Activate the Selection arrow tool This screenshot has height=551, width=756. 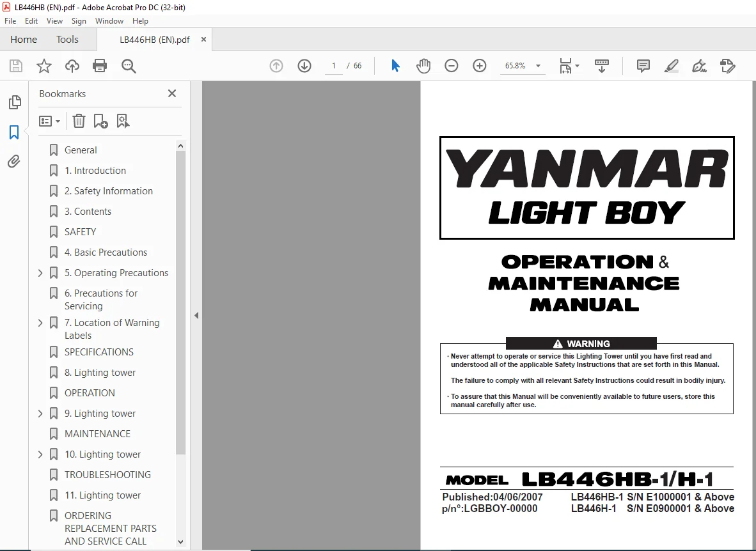coord(395,66)
